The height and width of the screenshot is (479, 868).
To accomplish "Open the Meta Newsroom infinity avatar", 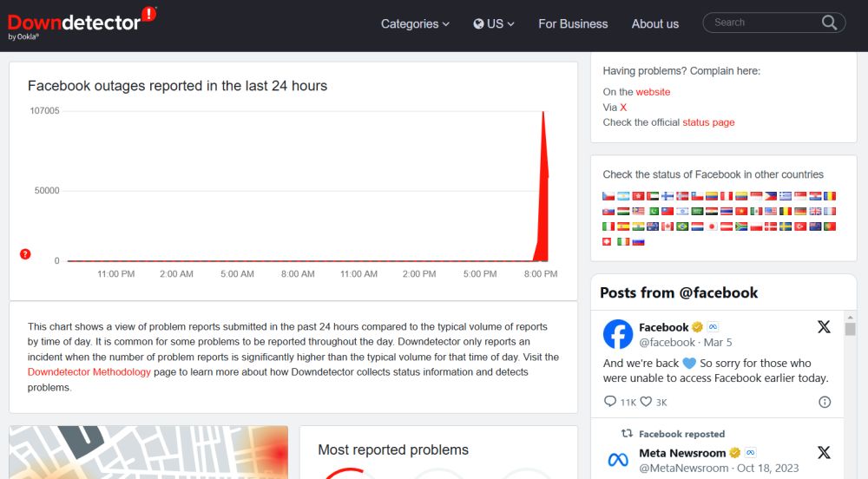I will 618,460.
